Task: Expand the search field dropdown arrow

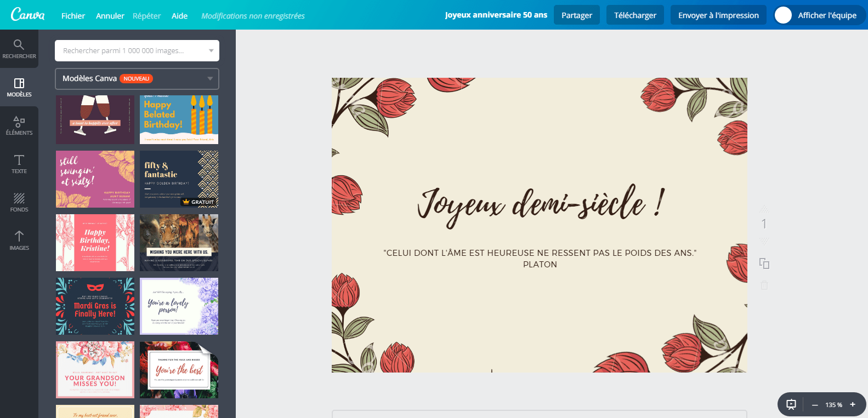Action: click(x=211, y=50)
